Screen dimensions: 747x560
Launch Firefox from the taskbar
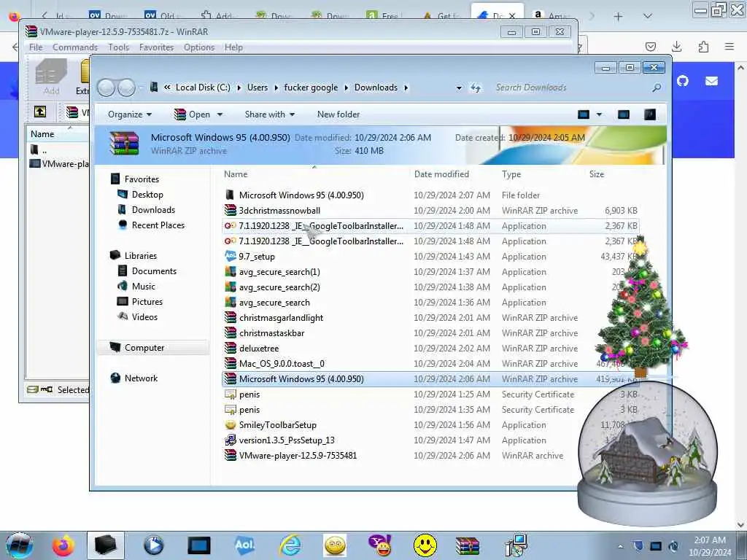coord(63,545)
